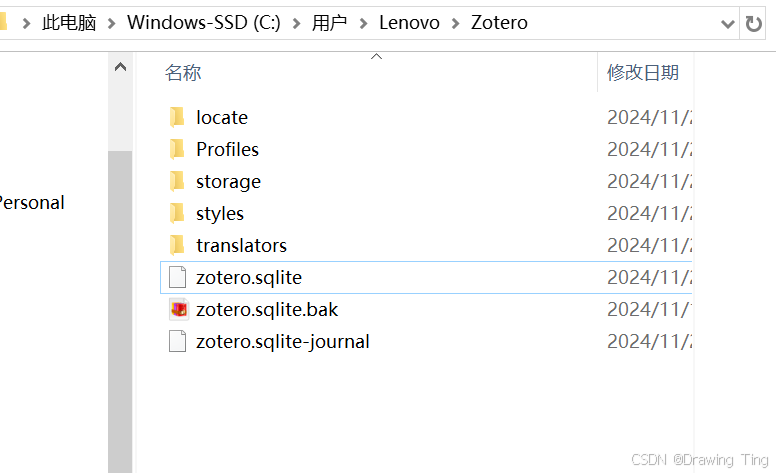Click the modified date of zotero.sqlite-journal
Image resolution: width=776 pixels, height=473 pixels.
click(x=649, y=341)
